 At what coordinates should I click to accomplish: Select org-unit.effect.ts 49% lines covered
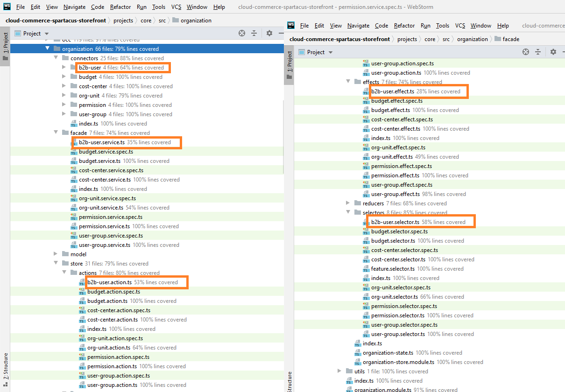click(x=415, y=157)
